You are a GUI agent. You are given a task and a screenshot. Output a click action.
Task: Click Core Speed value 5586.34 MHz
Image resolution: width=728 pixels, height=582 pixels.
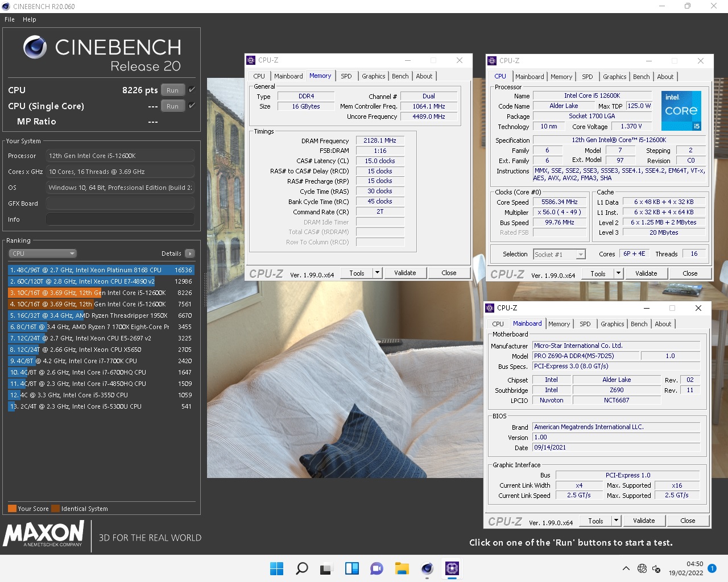tap(559, 202)
